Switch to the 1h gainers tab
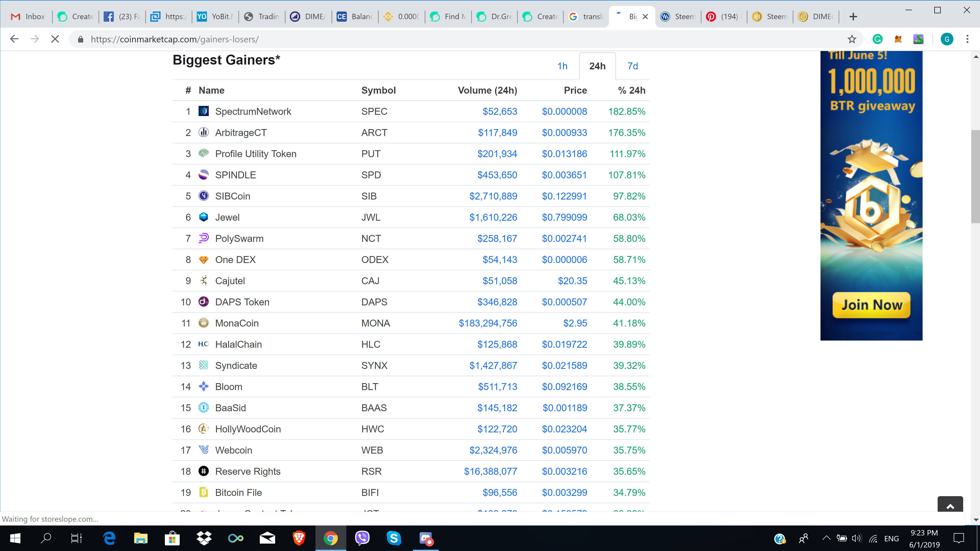 pyautogui.click(x=562, y=66)
